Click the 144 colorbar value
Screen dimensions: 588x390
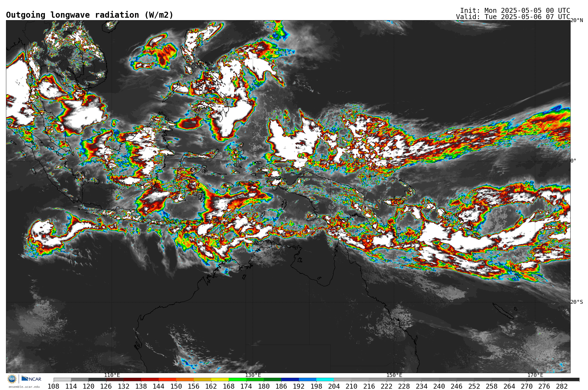coord(159,386)
